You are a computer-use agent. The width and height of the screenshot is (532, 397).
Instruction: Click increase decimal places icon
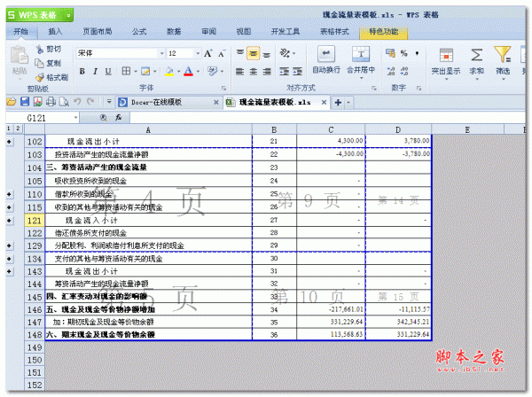[390, 71]
